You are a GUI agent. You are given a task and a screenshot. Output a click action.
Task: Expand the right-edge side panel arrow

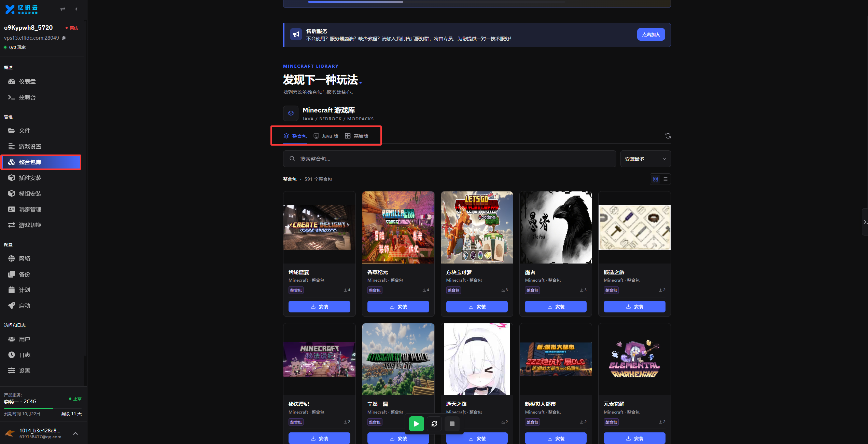click(x=865, y=222)
